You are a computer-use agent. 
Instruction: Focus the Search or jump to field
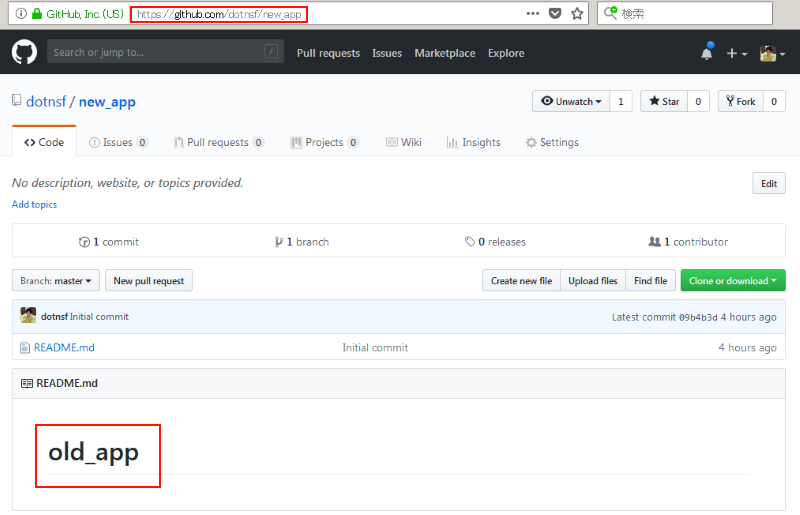tap(165, 52)
